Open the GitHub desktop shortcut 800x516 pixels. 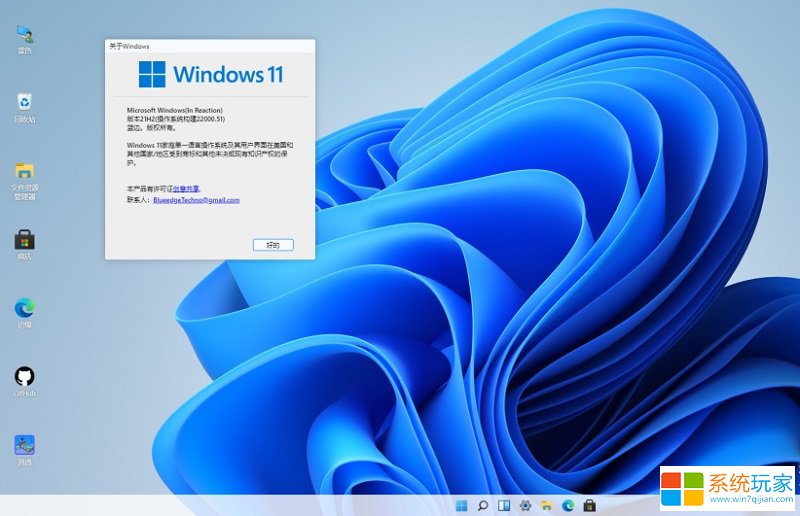point(24,382)
